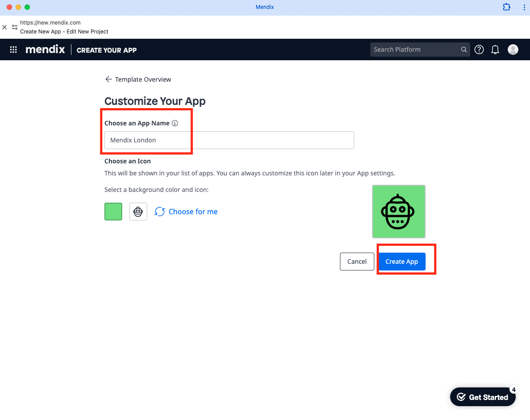This screenshot has width=530, height=420.
Task: Open the Get Started checklist
Action: coord(483,397)
